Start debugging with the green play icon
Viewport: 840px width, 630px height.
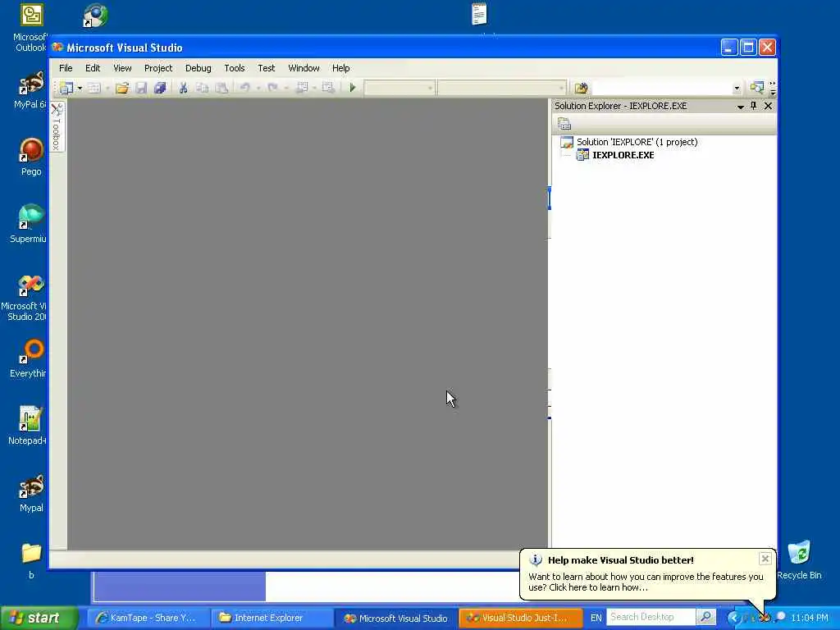click(353, 88)
